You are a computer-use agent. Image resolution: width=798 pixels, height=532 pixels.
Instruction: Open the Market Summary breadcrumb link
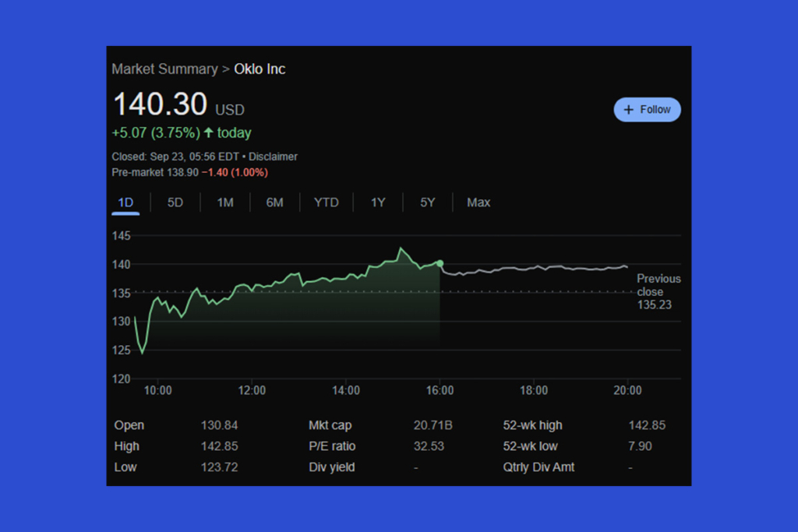pos(164,69)
